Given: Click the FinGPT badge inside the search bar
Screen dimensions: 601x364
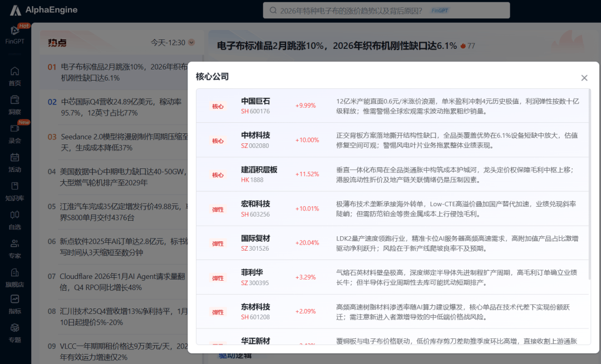Looking at the screenshot, I should click(x=439, y=9).
